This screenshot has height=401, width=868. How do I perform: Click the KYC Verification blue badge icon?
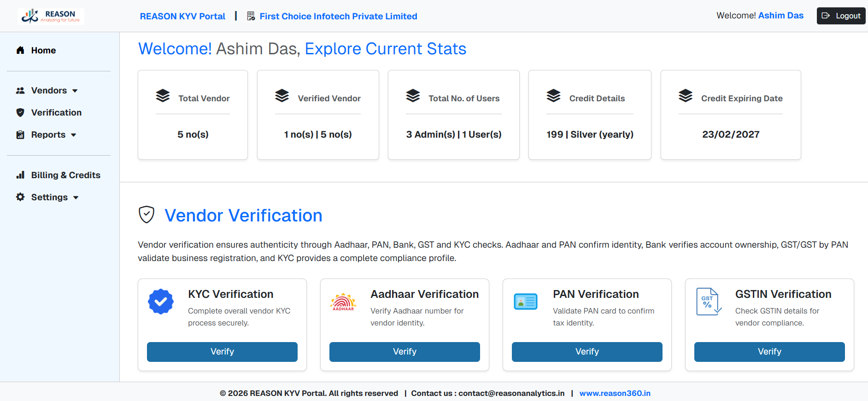click(161, 302)
